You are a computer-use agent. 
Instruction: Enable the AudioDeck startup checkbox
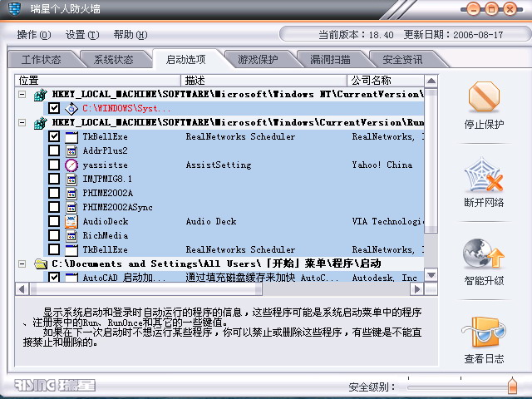[x=54, y=222]
